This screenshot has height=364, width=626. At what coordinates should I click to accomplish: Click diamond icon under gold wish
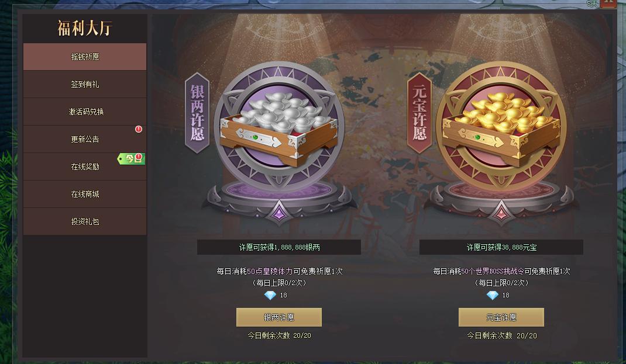pos(492,295)
